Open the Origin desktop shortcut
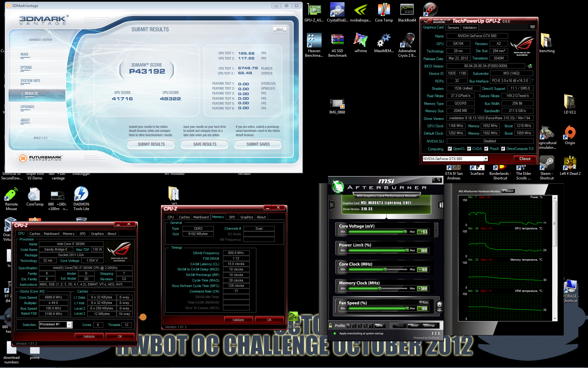 570,135
